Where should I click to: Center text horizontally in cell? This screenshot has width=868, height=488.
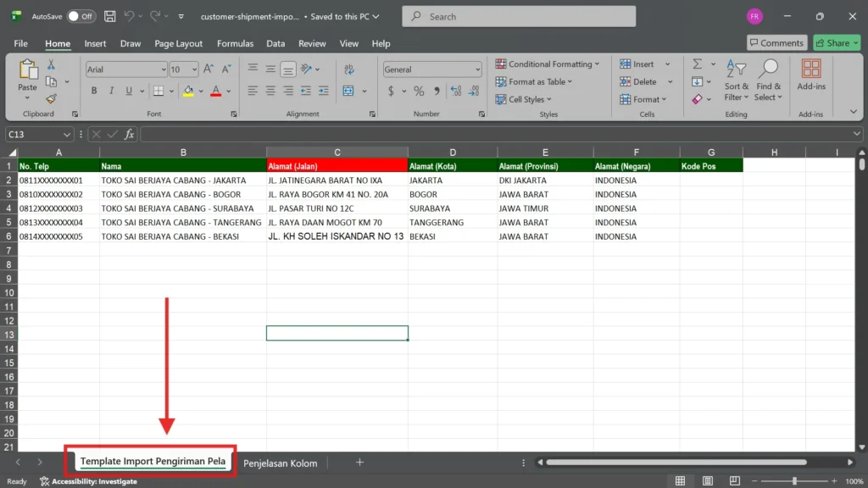click(x=270, y=91)
